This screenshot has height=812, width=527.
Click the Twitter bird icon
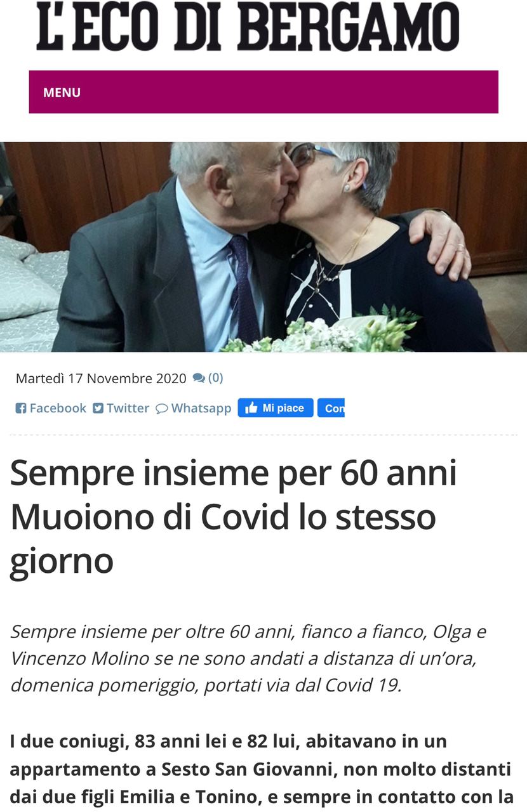click(98, 408)
